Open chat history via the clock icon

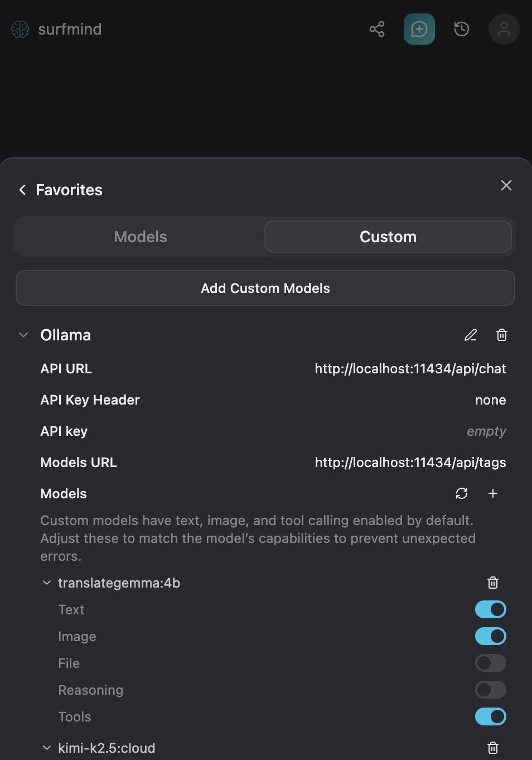(461, 29)
